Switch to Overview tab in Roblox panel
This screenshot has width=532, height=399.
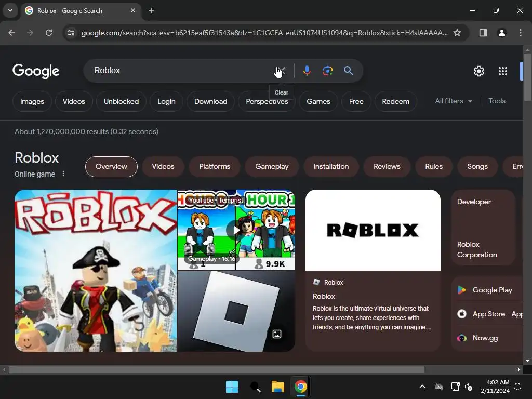tap(111, 167)
